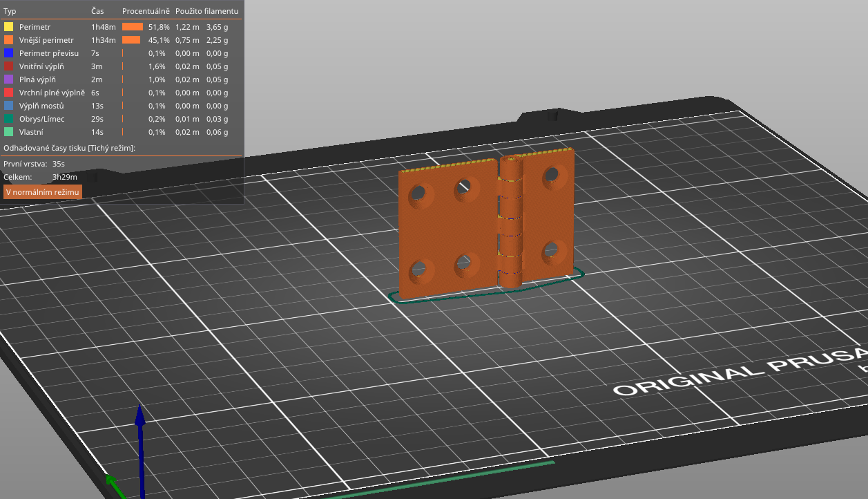Click the dark green Obrys/Límec swatch
The width and height of the screenshot is (868, 499).
point(8,118)
